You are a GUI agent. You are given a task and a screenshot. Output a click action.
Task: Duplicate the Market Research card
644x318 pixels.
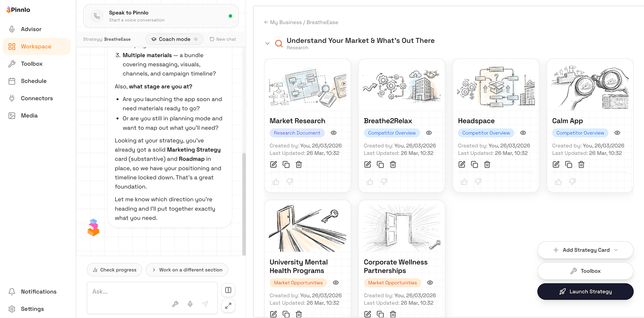coord(286,164)
